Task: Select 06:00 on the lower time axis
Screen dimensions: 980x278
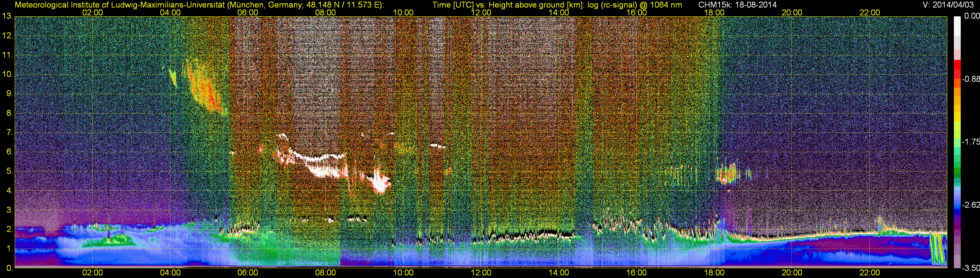Action: tap(248, 273)
